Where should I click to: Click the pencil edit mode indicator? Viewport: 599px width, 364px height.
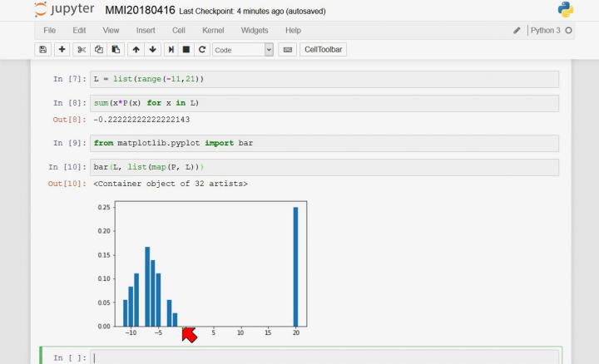click(517, 31)
